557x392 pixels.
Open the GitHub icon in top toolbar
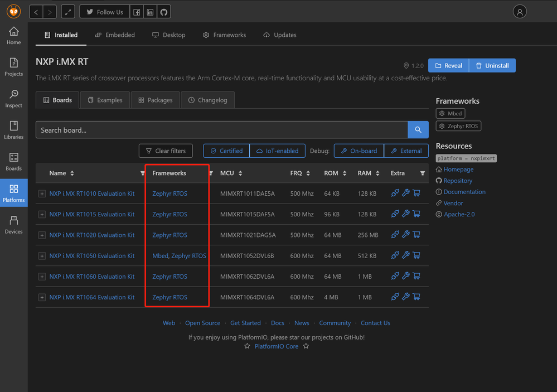[x=164, y=12]
